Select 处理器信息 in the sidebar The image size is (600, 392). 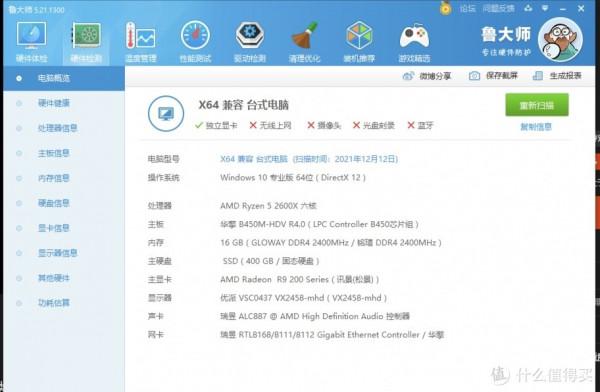click(64, 128)
